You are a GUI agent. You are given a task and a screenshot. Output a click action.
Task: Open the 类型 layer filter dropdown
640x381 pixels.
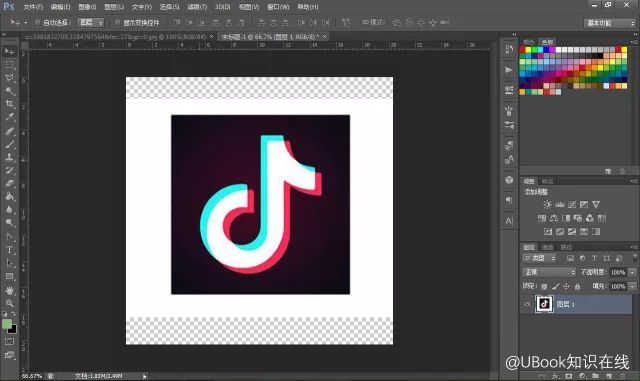(x=540, y=258)
